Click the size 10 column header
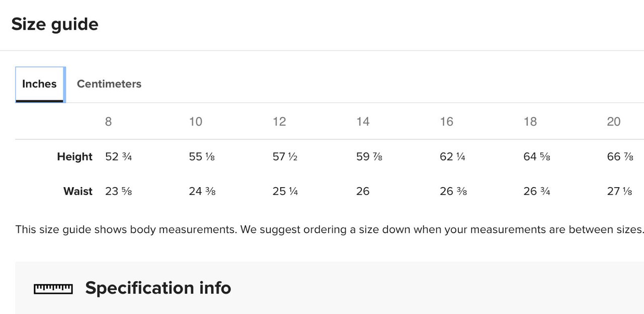This screenshot has height=314, width=644. pos(196,121)
